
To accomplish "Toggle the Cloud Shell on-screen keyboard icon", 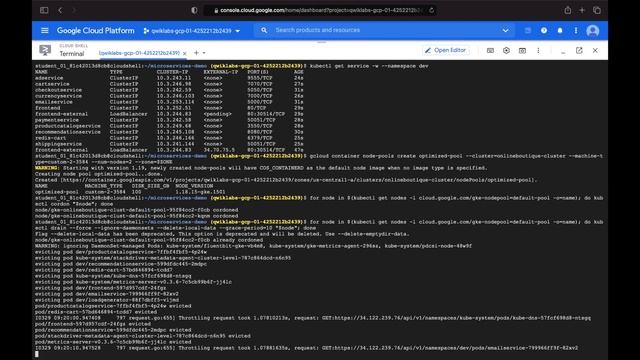I will 490,51.
